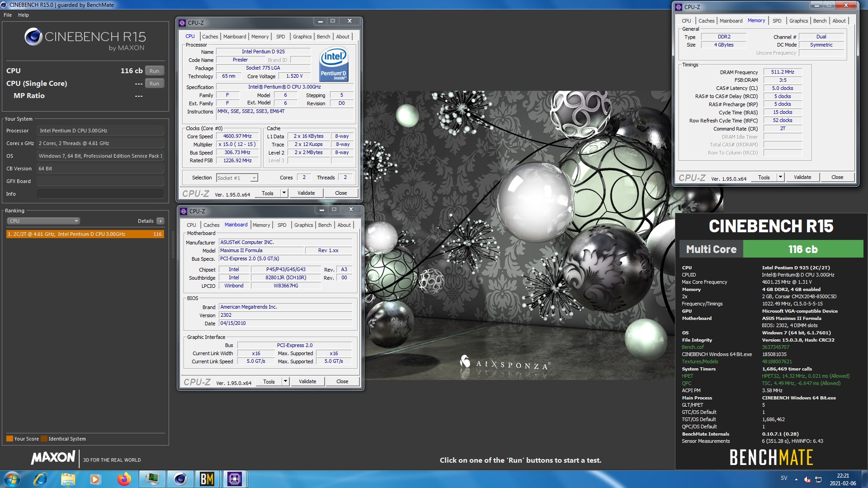Click the Your Score orange legend swatch
The image size is (868, 488).
pyautogui.click(x=9, y=439)
